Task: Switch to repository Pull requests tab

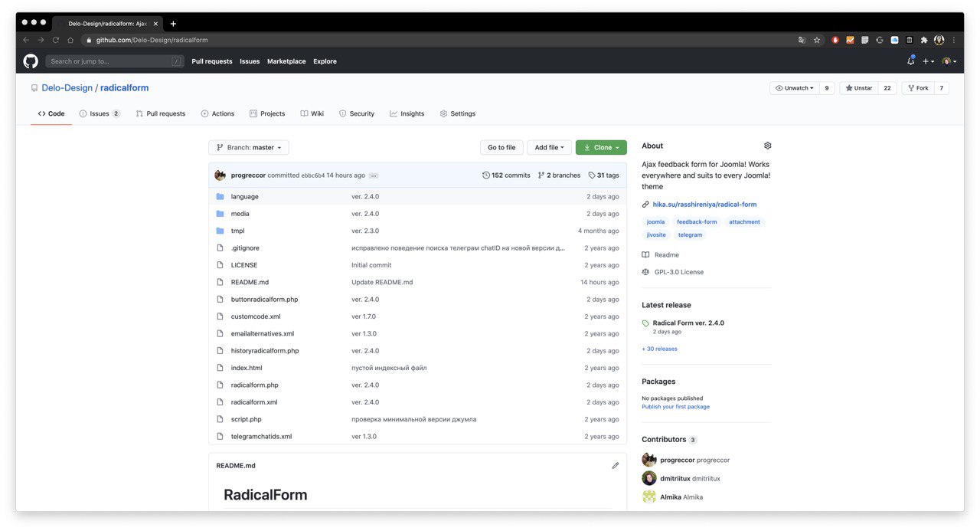Action: 161,113
